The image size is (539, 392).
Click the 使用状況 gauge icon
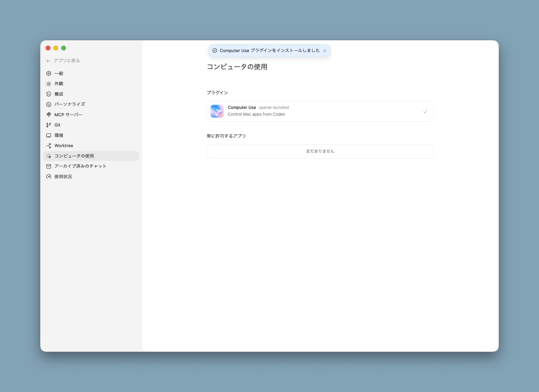pyautogui.click(x=49, y=177)
